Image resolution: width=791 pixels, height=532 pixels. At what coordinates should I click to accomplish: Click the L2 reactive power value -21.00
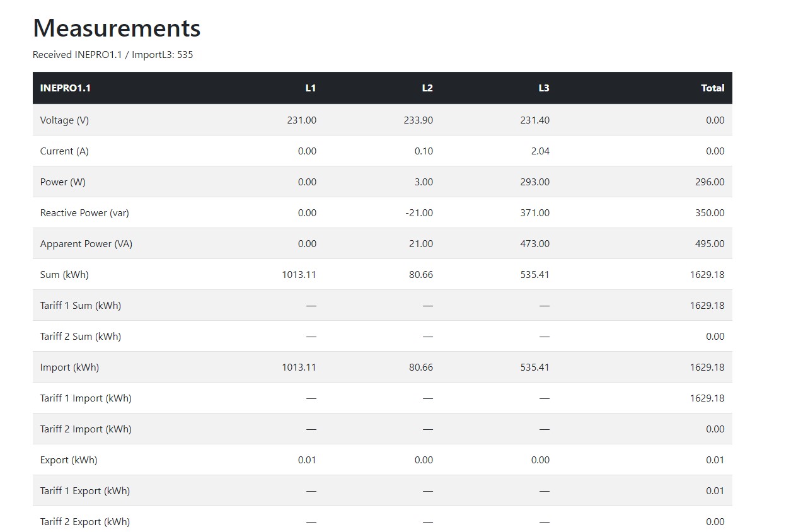[419, 213]
